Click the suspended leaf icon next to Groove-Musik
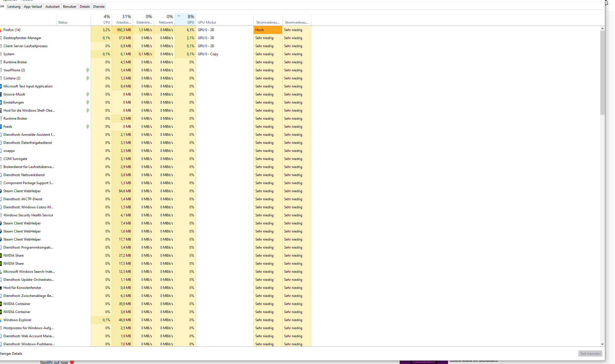Viewport: 615px width, 364px height. [88, 94]
